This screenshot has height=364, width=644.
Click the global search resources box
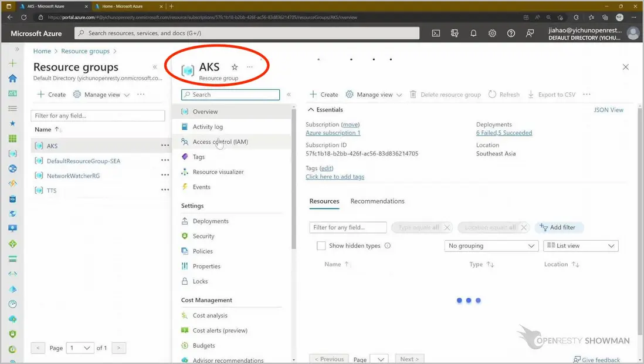pos(247,33)
